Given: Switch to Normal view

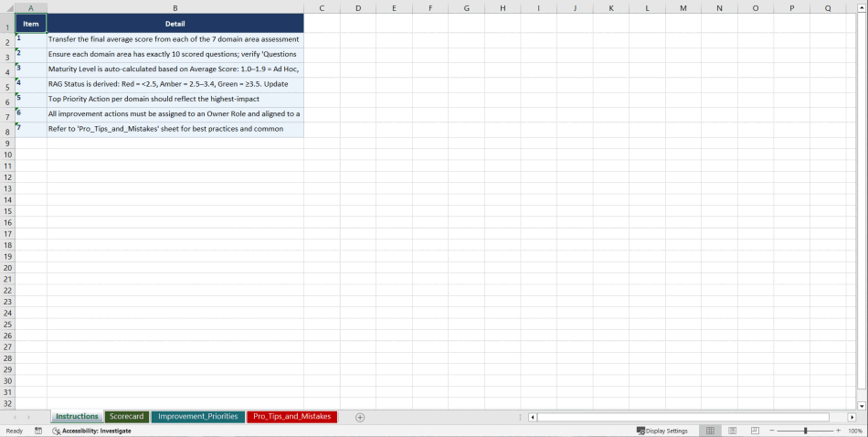Looking at the screenshot, I should click(x=710, y=431).
